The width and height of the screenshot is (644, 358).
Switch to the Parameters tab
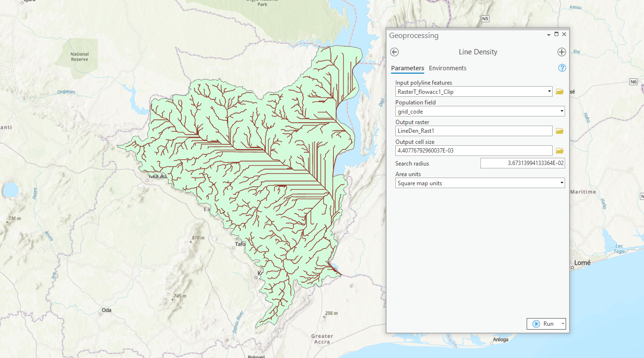[407, 68]
